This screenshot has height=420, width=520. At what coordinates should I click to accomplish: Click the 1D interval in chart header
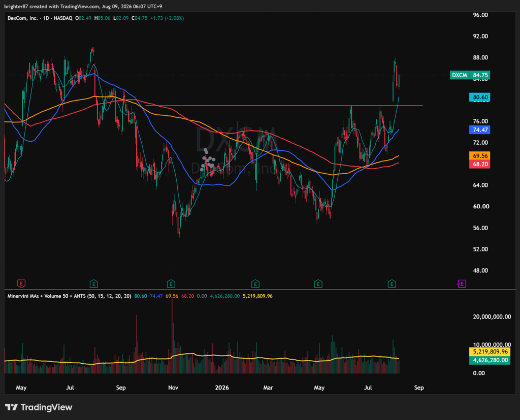tap(46, 18)
